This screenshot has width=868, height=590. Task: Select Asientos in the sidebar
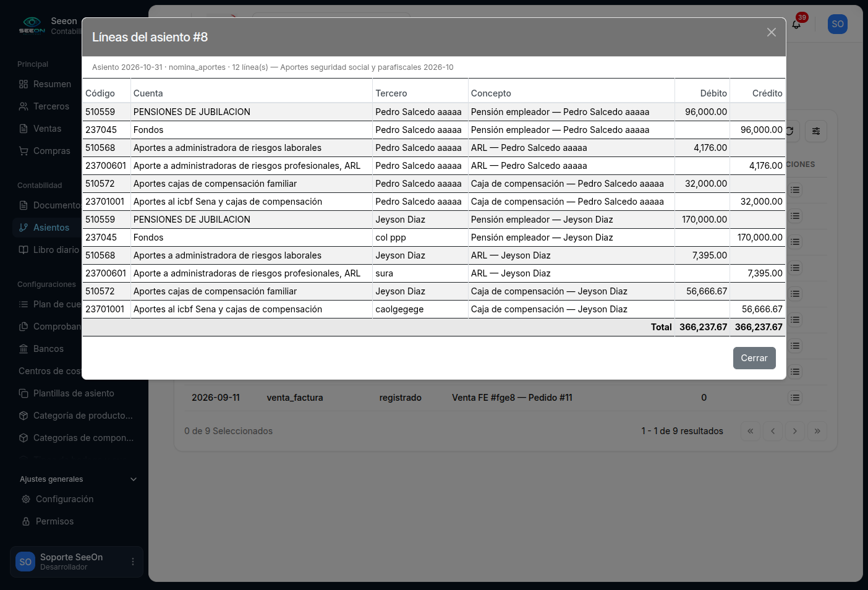51,228
